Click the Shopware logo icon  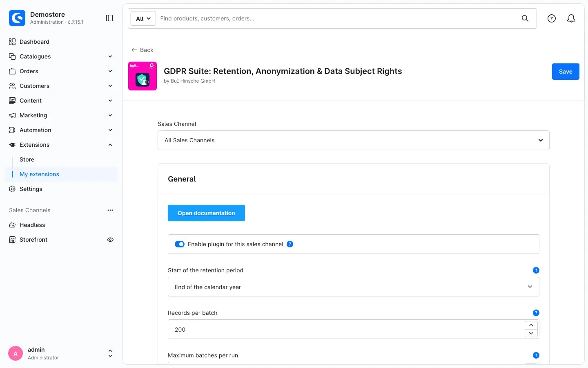point(17,18)
